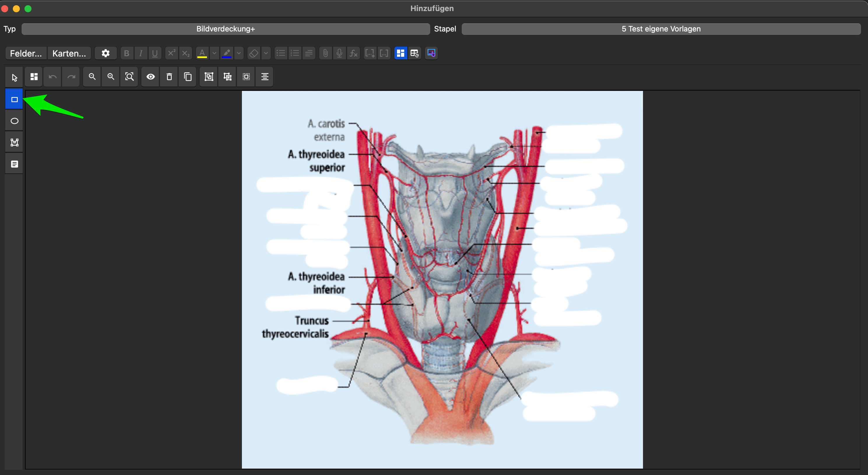Delete selected shape with trash icon
Viewport: 868px width, 475px height.
pos(169,77)
